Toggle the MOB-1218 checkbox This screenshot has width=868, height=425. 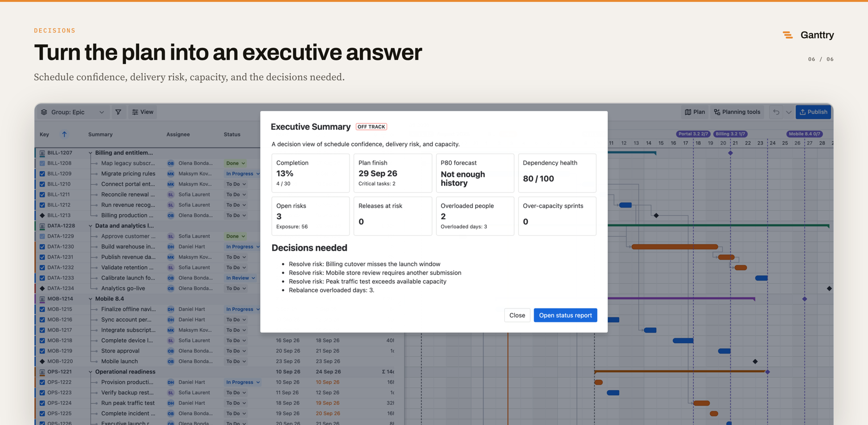tap(42, 340)
